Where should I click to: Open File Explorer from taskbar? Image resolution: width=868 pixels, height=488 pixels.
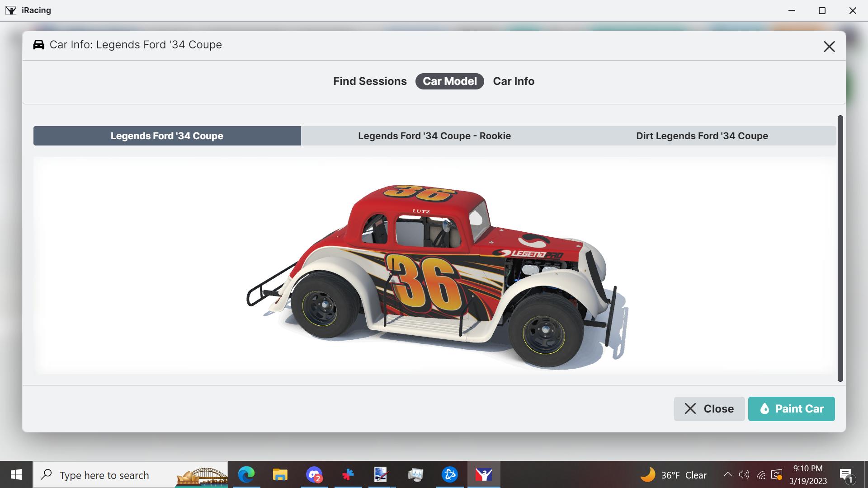280,474
